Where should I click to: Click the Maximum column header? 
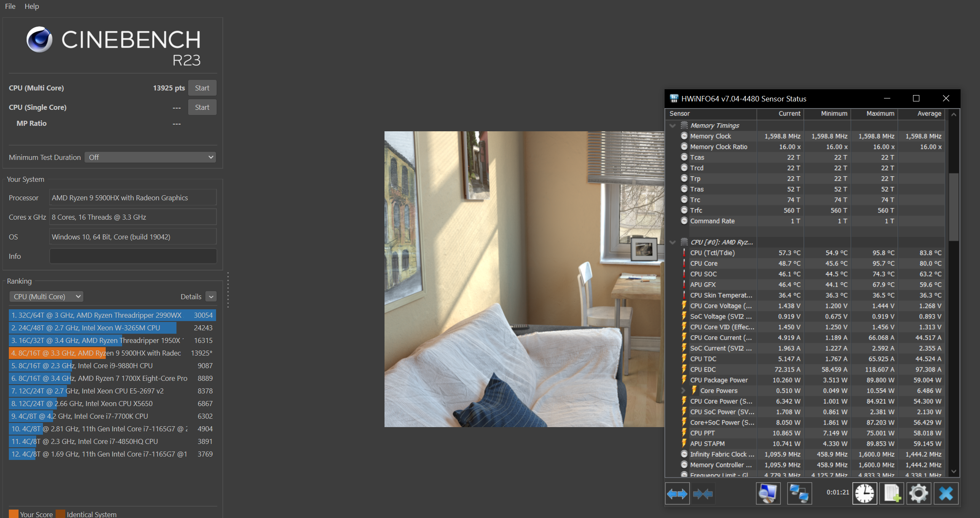click(874, 114)
